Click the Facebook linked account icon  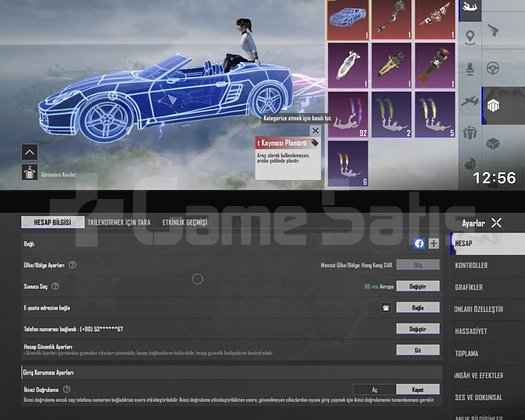click(x=419, y=243)
